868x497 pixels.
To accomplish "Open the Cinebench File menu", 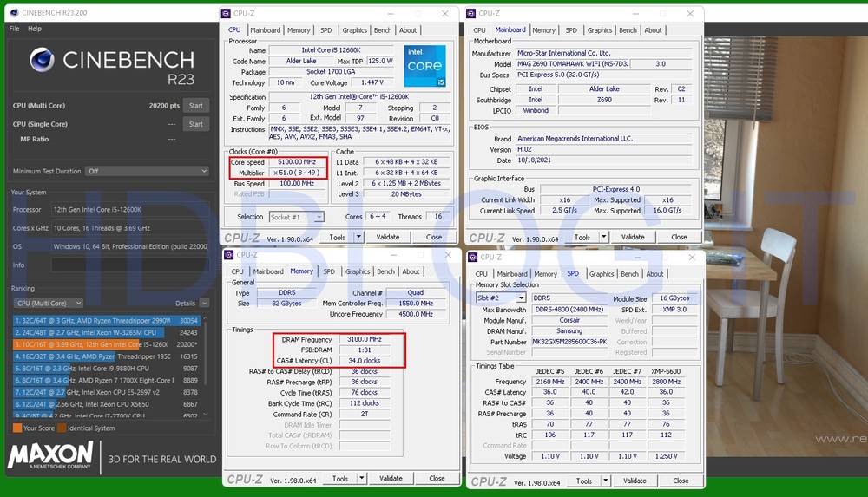I will click(15, 29).
